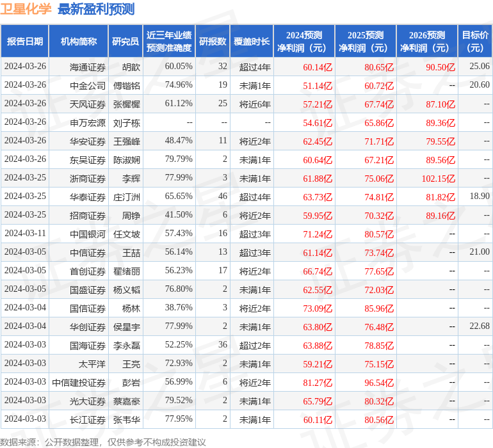This screenshot has width=493, height=448.
Task: Click the 近三年业绩预测准确度 column header
Action: (169, 41)
